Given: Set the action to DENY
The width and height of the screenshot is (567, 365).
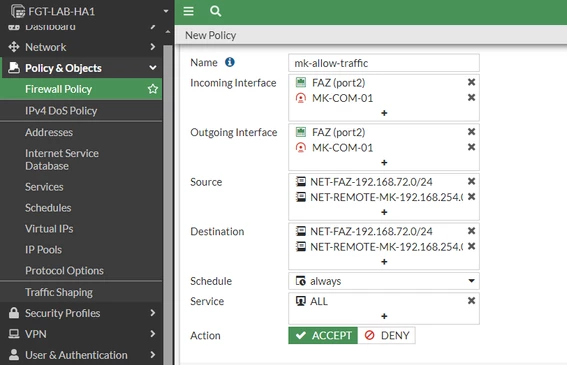Looking at the screenshot, I should coord(386,335).
